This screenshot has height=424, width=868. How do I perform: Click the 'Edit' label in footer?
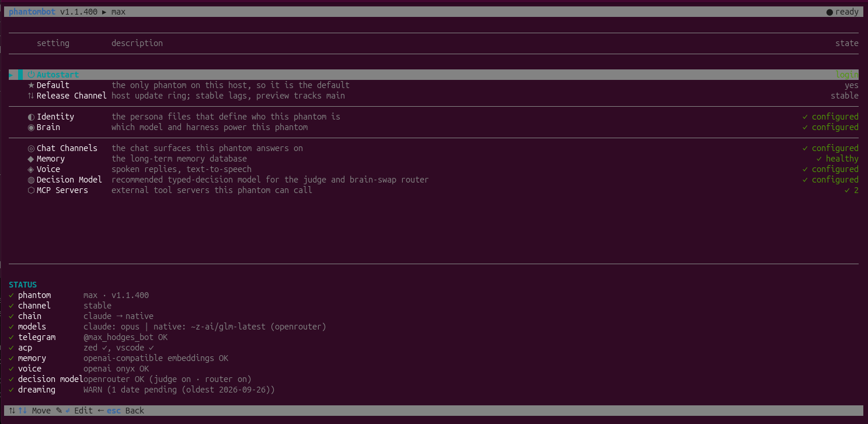coord(83,411)
